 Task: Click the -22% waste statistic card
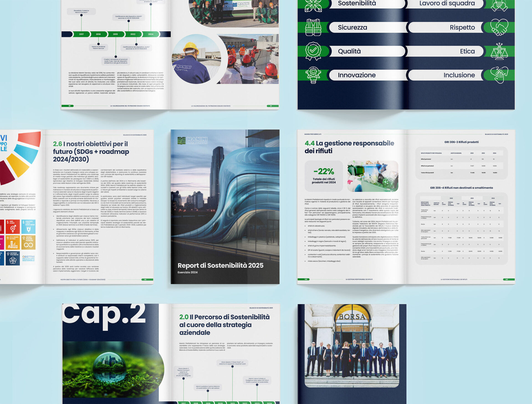(x=324, y=176)
